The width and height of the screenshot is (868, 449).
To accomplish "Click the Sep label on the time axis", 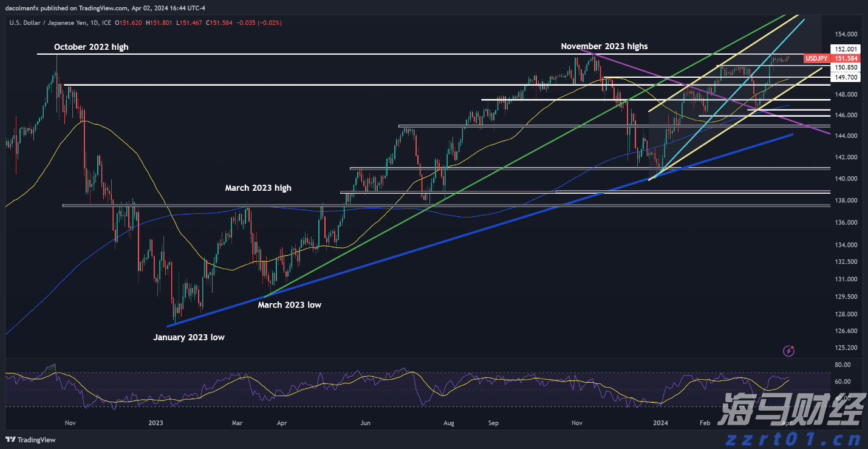I will [x=493, y=422].
